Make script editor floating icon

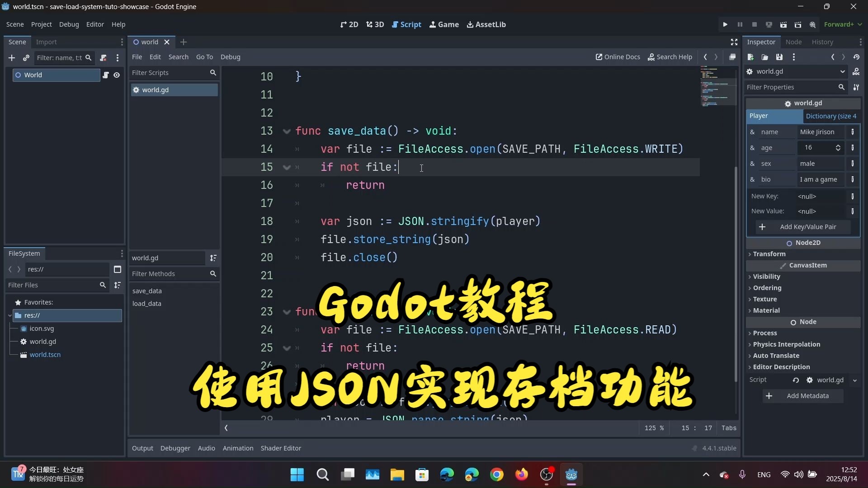[732, 57]
